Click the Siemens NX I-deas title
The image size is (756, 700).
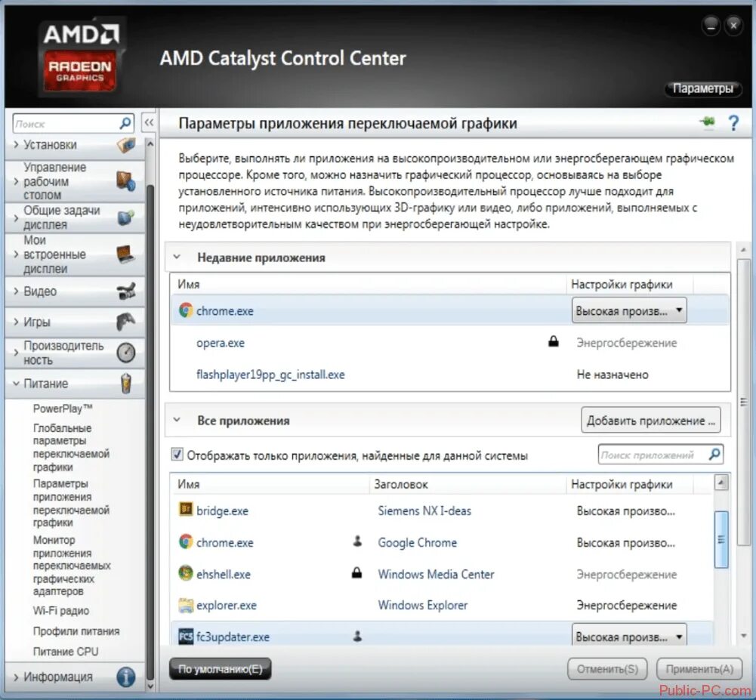click(x=424, y=510)
